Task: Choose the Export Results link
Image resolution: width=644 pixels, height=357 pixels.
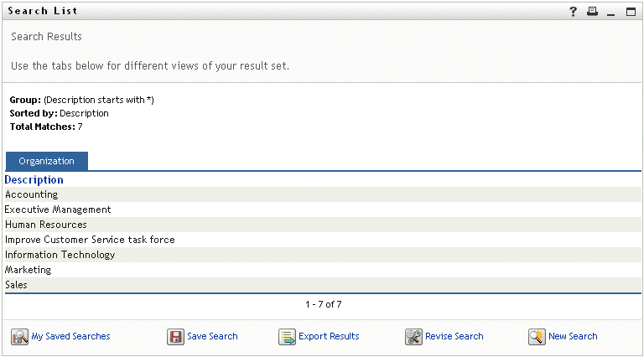Action: point(329,337)
